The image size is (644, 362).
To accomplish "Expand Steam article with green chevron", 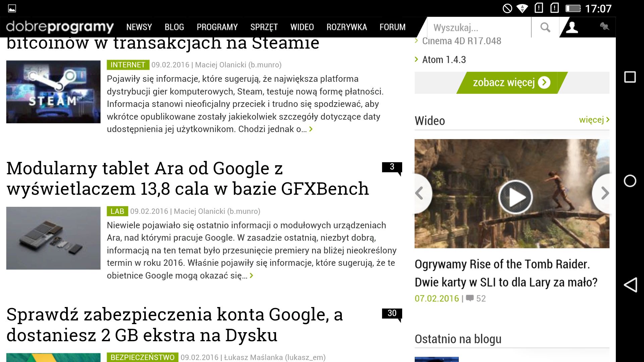I will 311,129.
